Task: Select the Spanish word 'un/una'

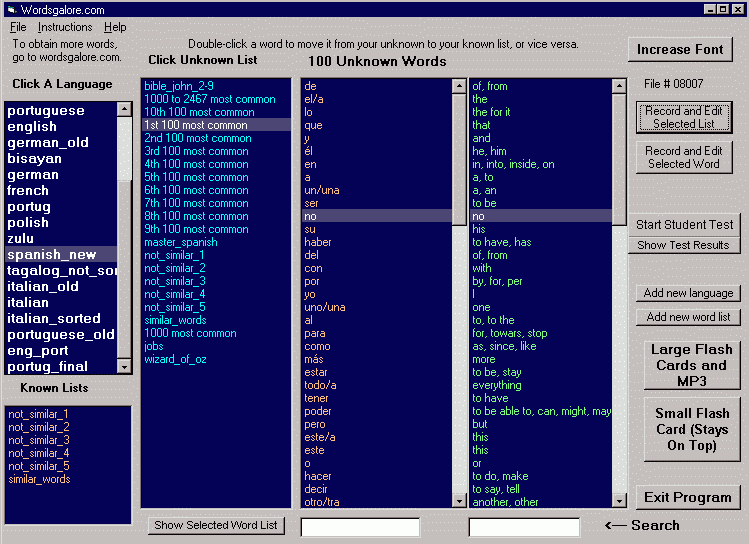Action: click(x=377, y=190)
